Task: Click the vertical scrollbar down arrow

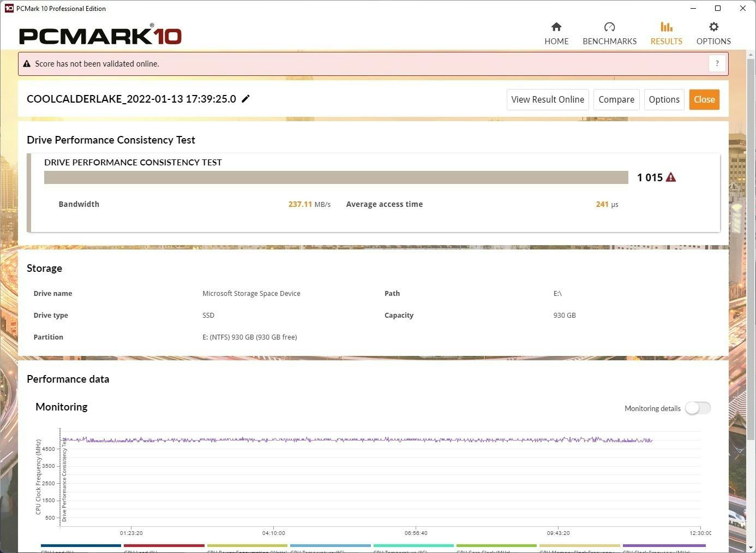Action: pyautogui.click(x=751, y=548)
